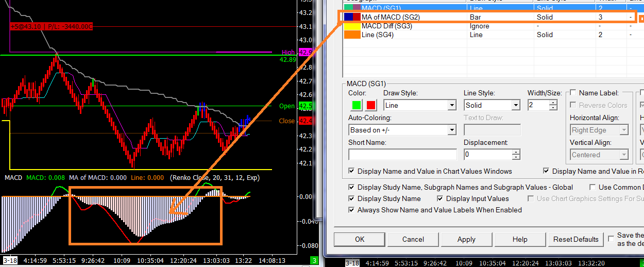Screen dimensions: 644x267
Task: Select the Line (SG4) subgraph row
Action: (494, 35)
